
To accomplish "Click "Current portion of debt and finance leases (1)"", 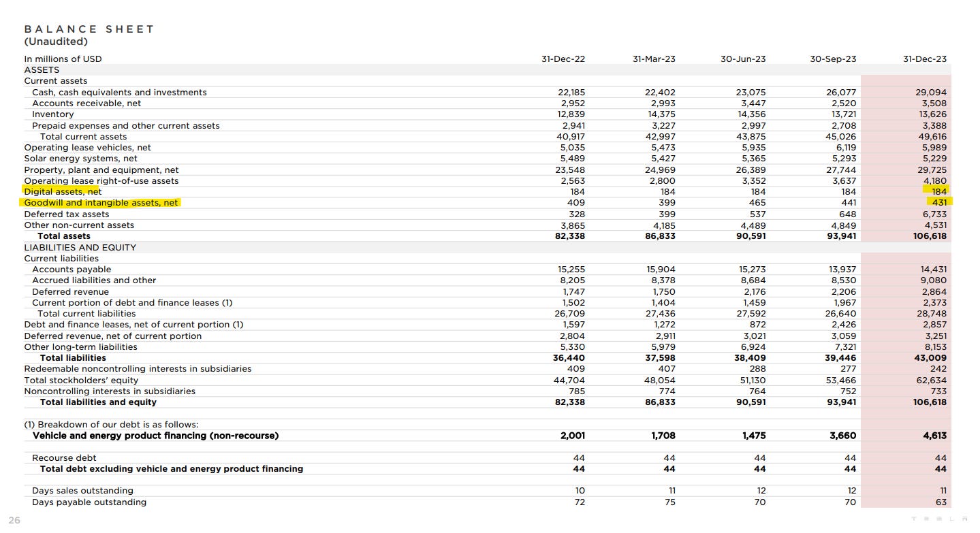I will click(x=132, y=303).
